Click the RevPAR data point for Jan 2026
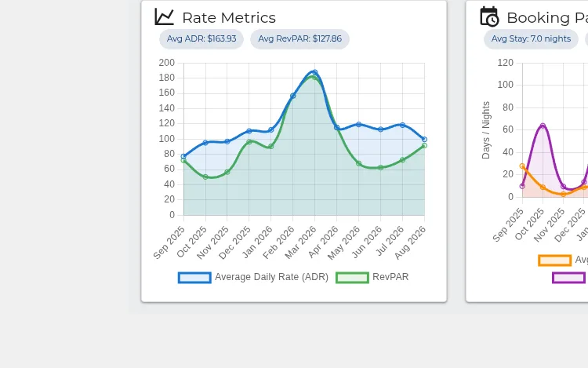 point(270,146)
